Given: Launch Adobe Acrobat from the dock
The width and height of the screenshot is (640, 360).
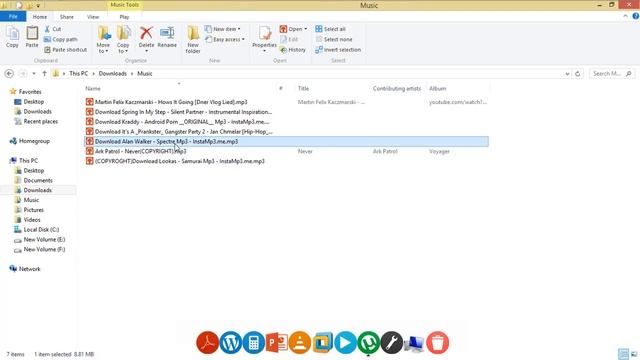Looking at the screenshot, I should (x=207, y=342).
